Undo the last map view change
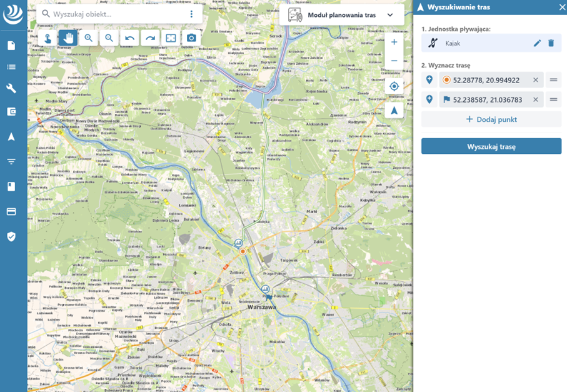The image size is (567, 392). point(130,38)
